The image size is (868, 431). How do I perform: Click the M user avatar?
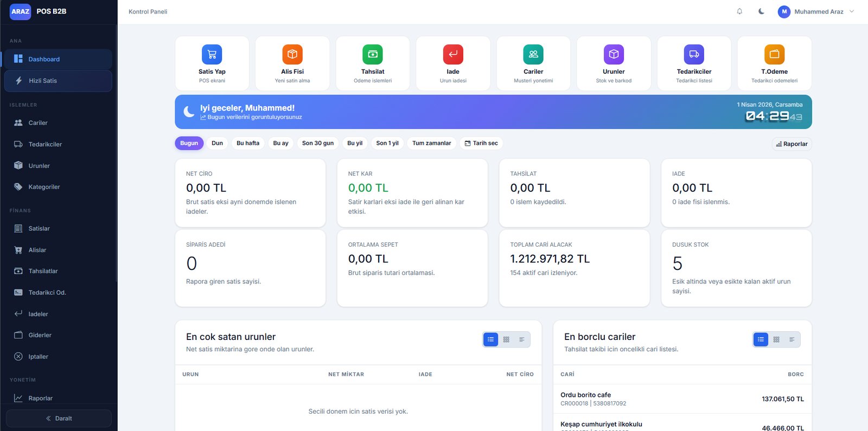tap(784, 11)
